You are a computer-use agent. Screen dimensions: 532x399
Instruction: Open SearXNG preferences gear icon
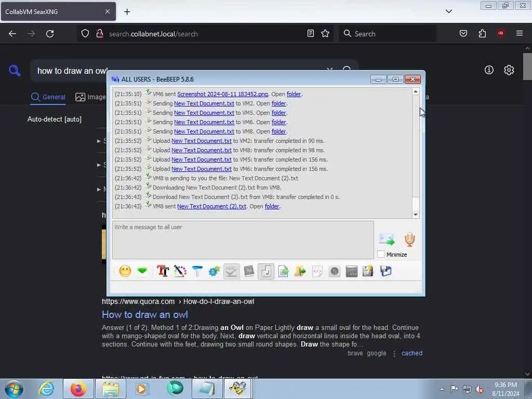509,70
